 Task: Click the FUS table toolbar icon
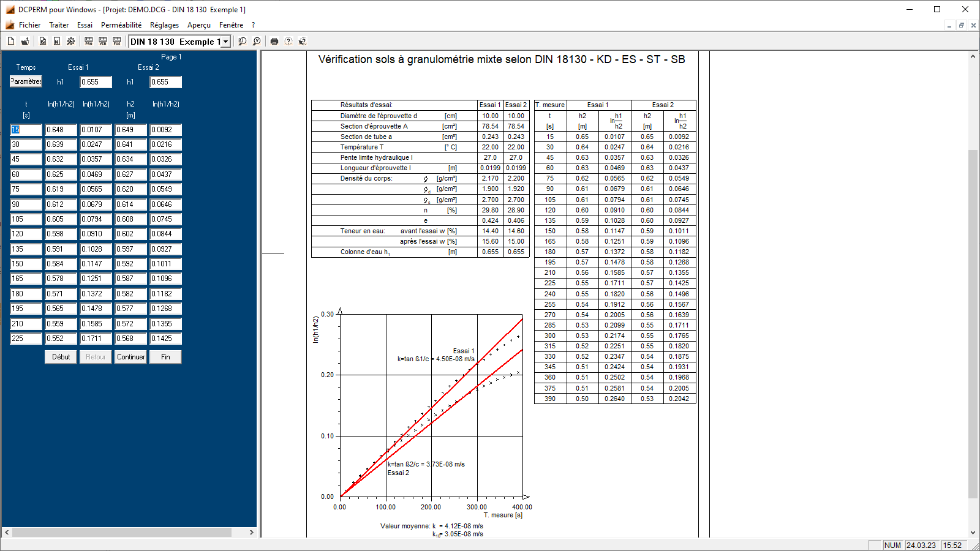(117, 42)
